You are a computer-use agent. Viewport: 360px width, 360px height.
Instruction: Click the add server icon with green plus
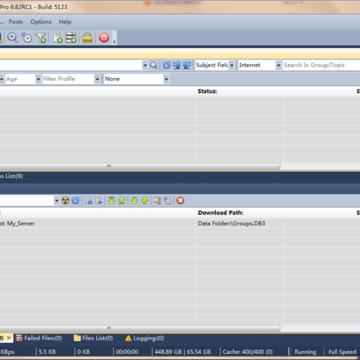71,37
